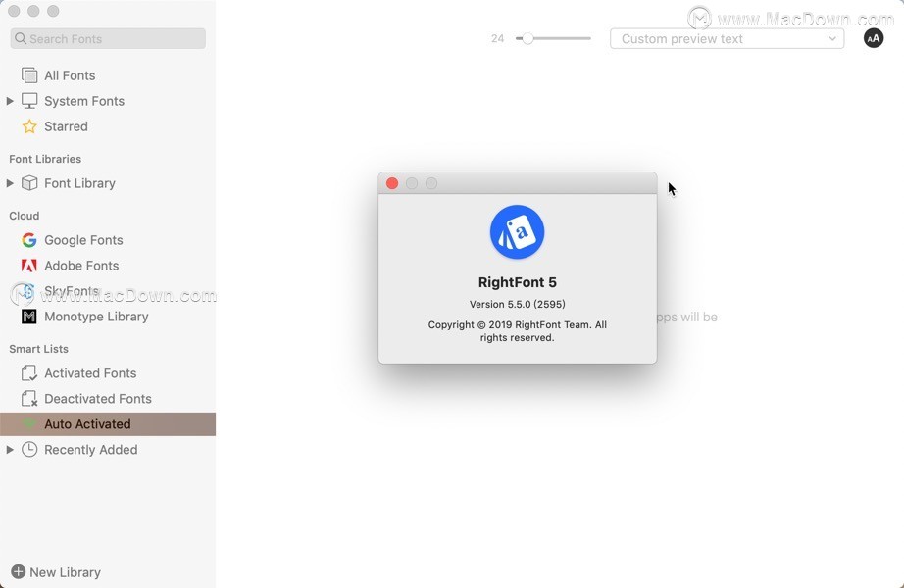Viewport: 904px width, 588px height.
Task: Click the font size slider
Action: pyautogui.click(x=553, y=38)
